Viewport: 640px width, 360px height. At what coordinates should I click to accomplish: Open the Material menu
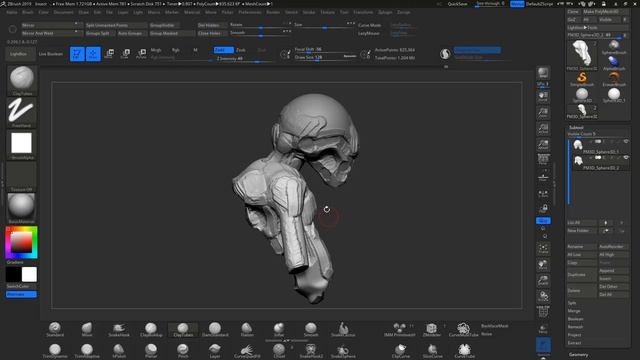[x=192, y=12]
